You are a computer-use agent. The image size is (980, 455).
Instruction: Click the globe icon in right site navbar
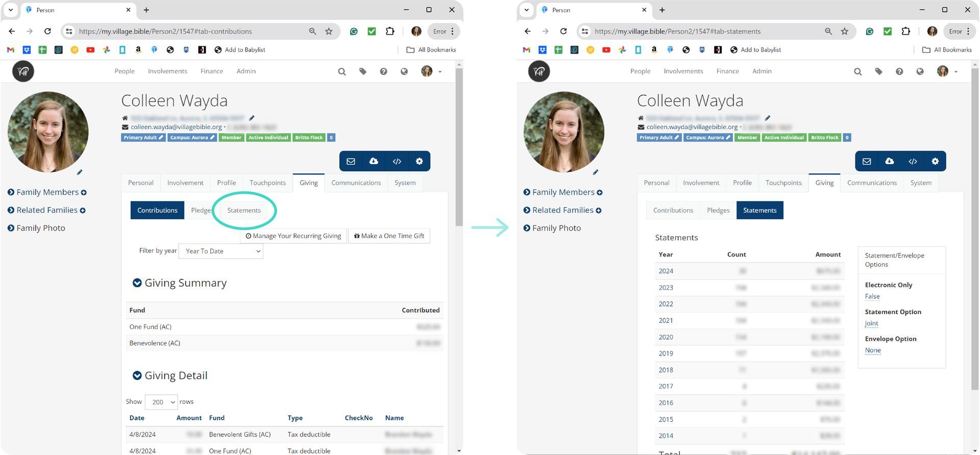pos(920,71)
